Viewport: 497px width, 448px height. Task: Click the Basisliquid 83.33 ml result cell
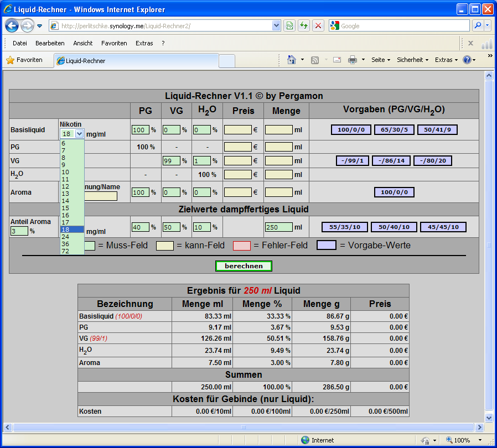point(202,316)
